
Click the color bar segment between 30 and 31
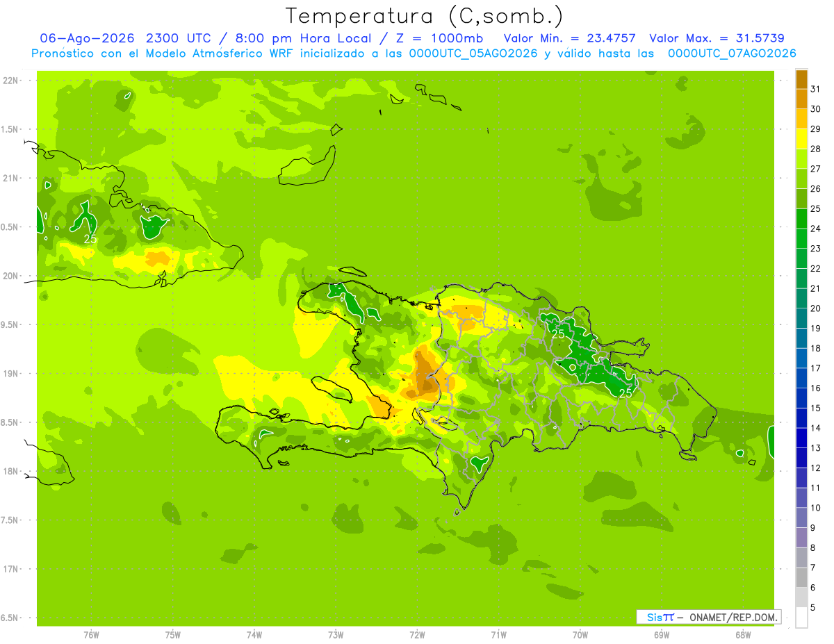coord(801,99)
